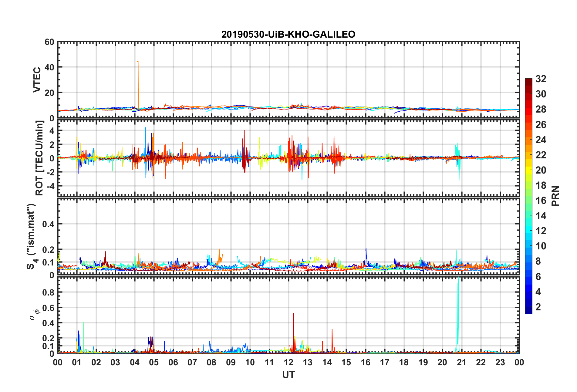Screen dimensions: 577x392
Task: Click the sigma-phi y-axis label
Action: pos(34,315)
